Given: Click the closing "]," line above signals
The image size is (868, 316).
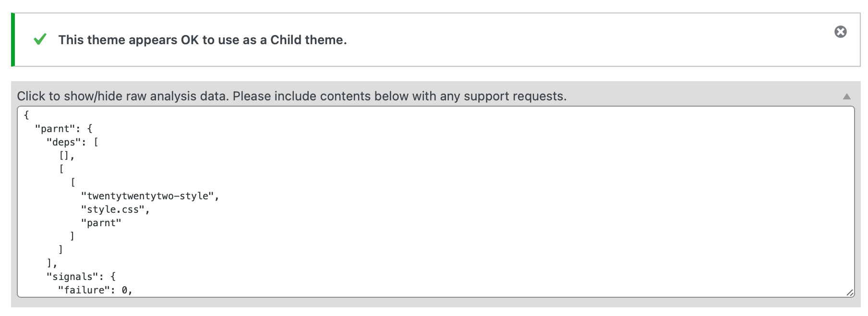Looking at the screenshot, I should click(51, 263).
